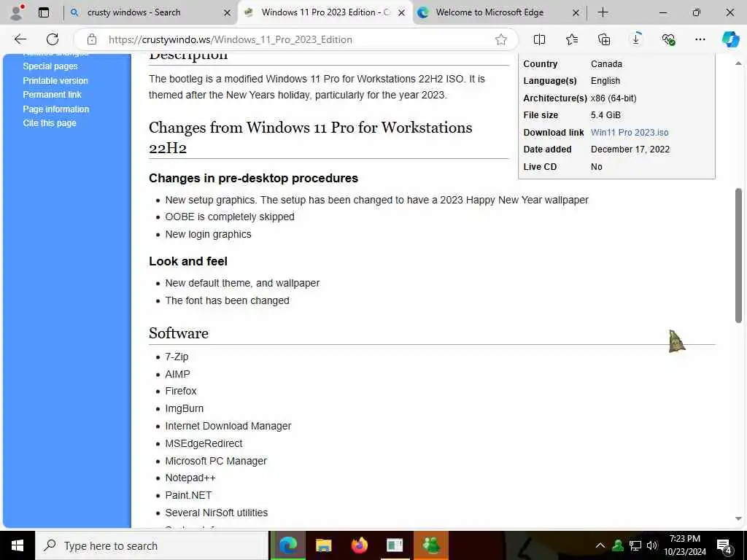747x560 pixels.
Task: Click the 'Paint.NET' list entry
Action: pyautogui.click(x=188, y=495)
